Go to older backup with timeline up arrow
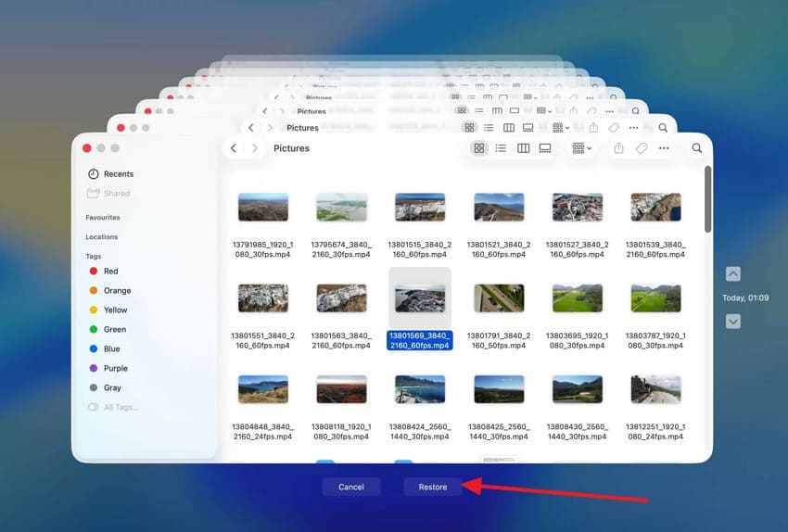The width and height of the screenshot is (788, 532). tap(732, 273)
